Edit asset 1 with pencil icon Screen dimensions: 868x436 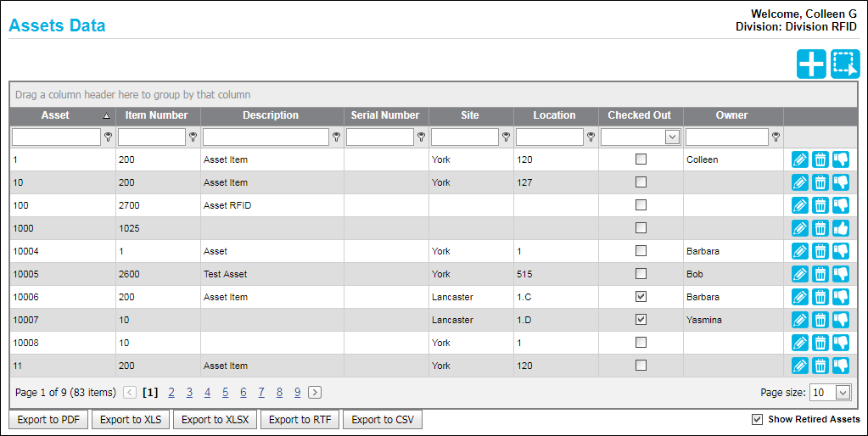(799, 160)
